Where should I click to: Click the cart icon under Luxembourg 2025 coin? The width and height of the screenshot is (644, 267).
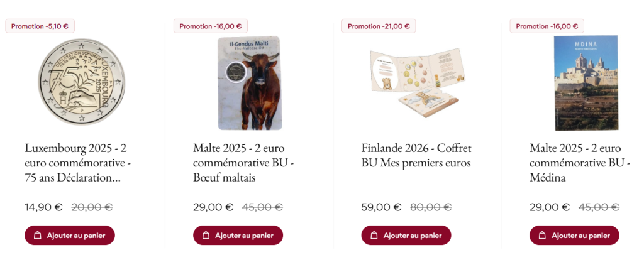[x=37, y=236]
